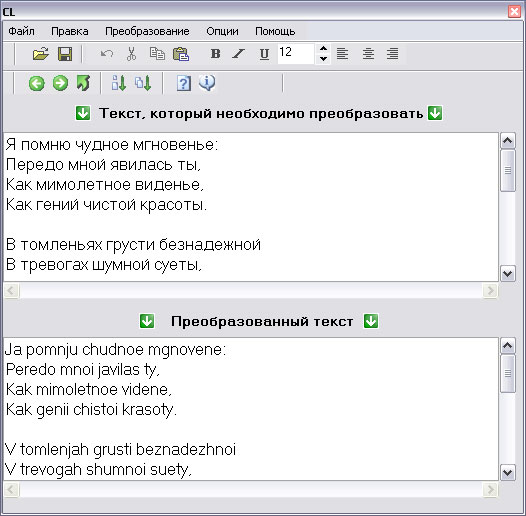Center-align text with the center alignment button
The width and height of the screenshot is (526, 516).
368,54
